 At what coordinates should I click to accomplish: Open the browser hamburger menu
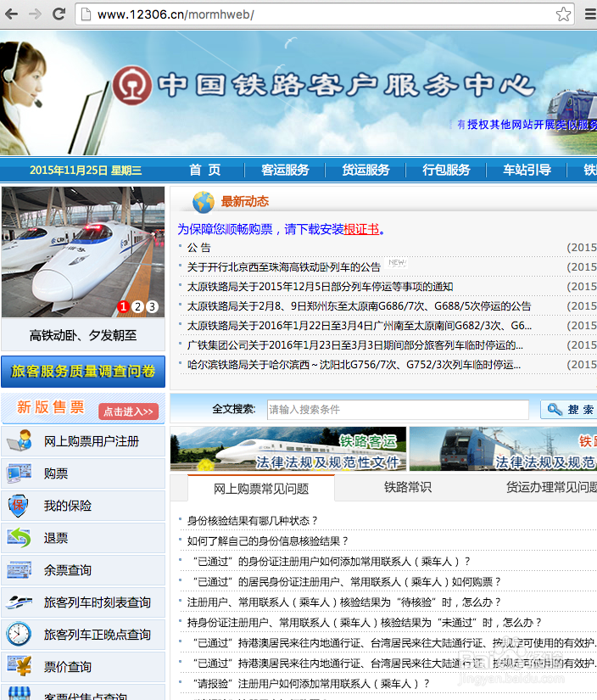591,14
